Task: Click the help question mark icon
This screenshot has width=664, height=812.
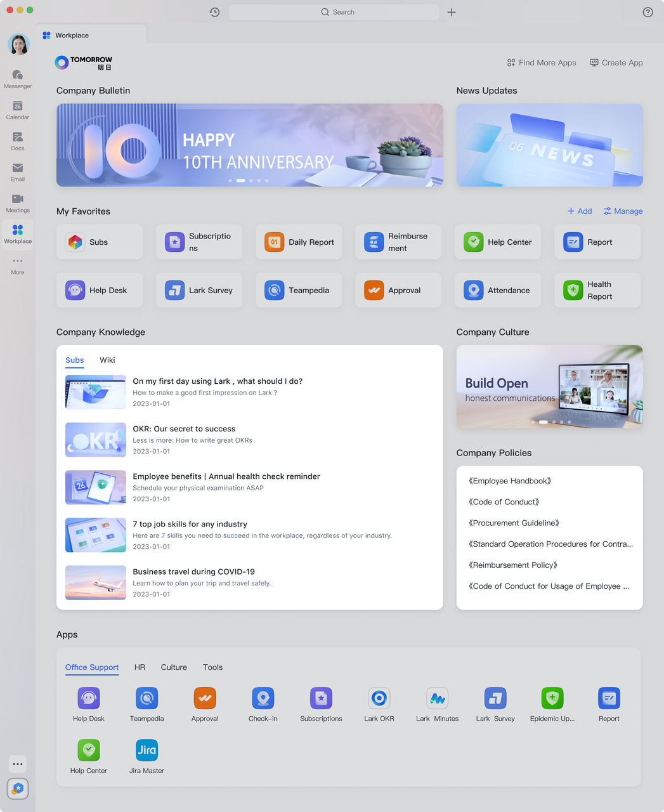Action: (648, 12)
